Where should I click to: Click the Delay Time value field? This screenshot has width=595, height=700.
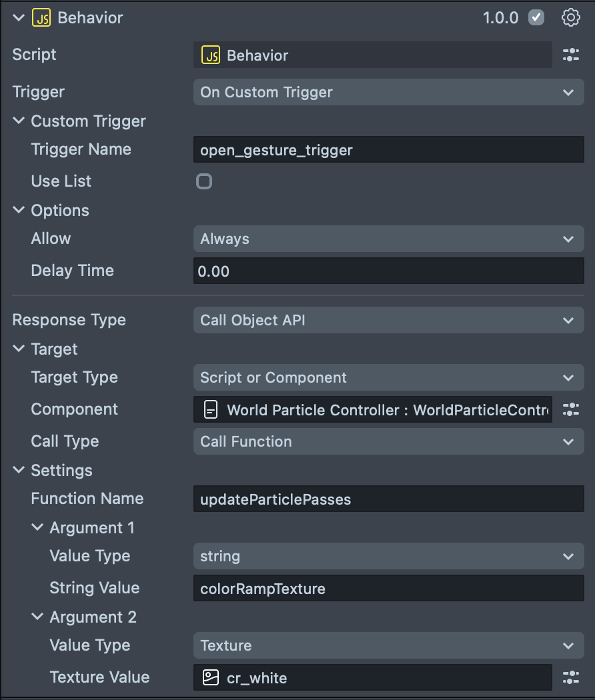tap(388, 271)
